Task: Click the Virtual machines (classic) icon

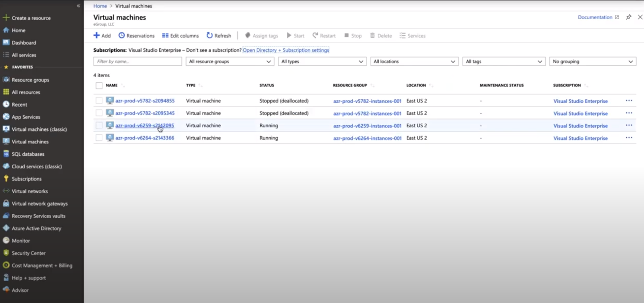Action: [x=6, y=129]
